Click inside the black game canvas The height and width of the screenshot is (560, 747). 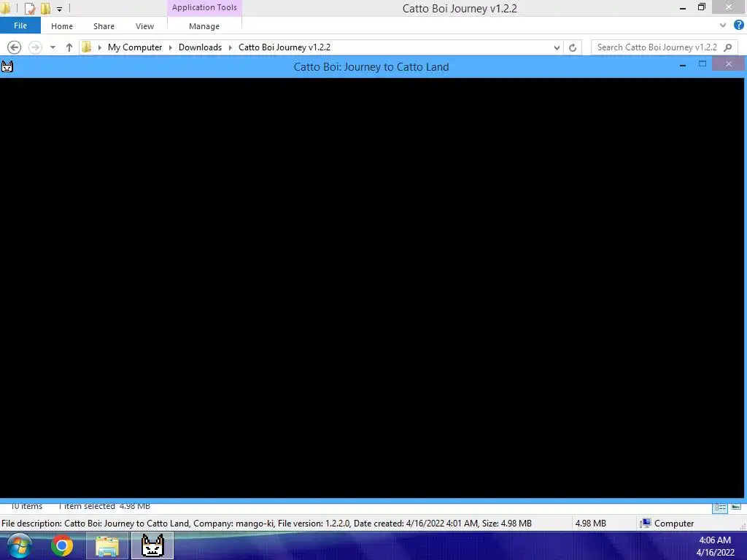(x=372, y=287)
